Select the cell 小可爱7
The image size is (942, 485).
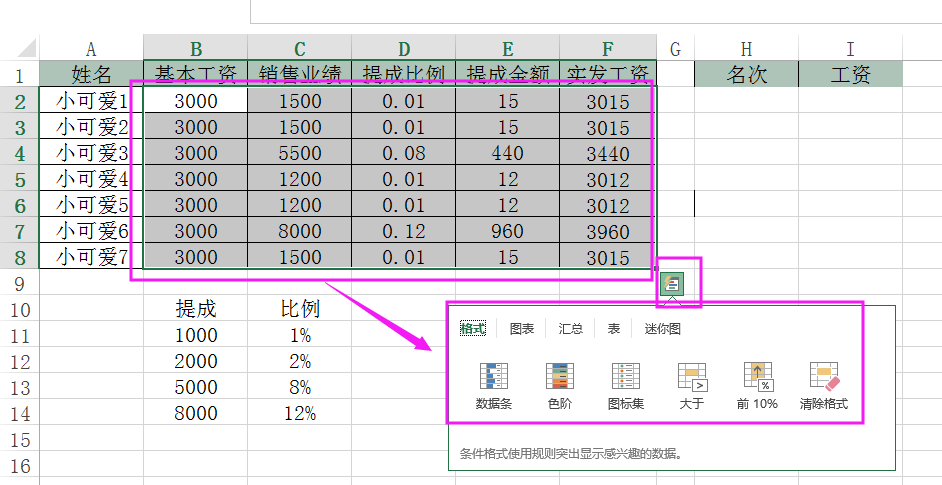tap(91, 257)
